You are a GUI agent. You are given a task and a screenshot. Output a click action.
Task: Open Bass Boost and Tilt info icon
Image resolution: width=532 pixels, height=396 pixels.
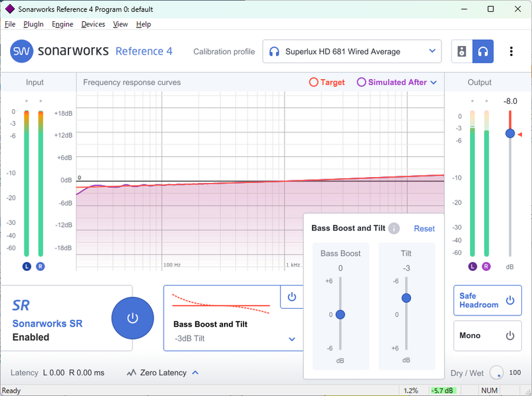pos(394,228)
